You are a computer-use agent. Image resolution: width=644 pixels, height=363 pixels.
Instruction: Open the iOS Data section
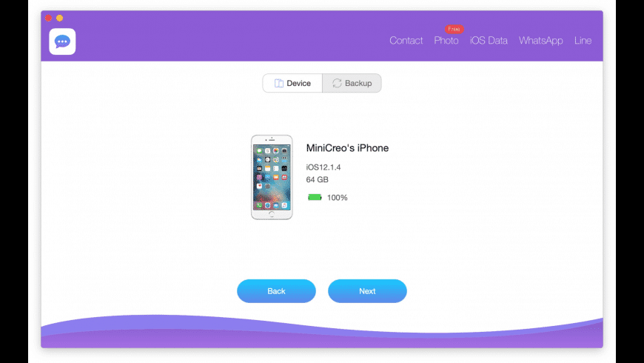pos(489,40)
